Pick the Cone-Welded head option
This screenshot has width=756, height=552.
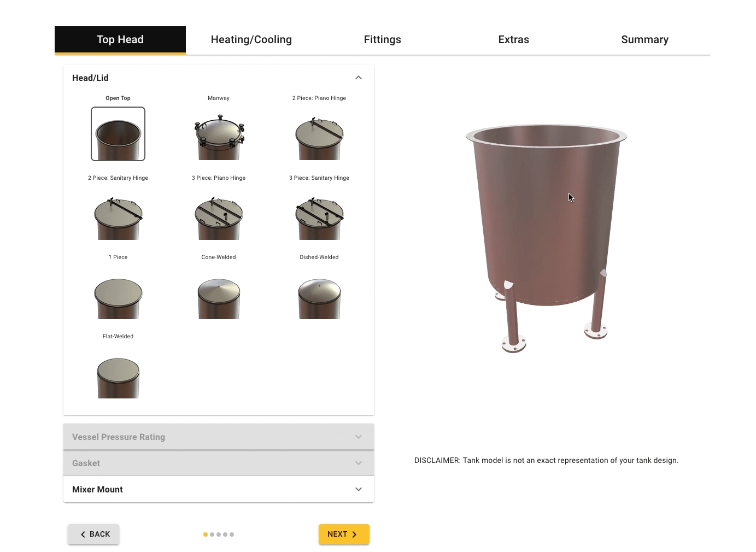(x=219, y=297)
